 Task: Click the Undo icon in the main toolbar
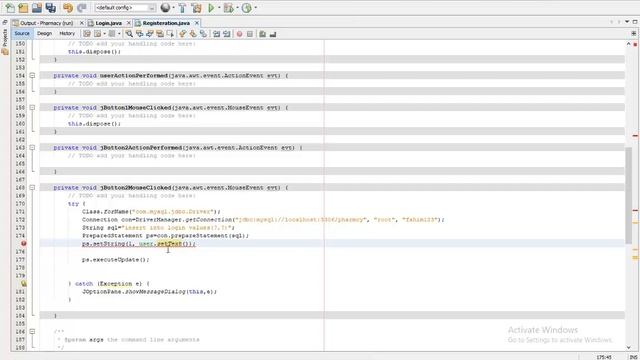pos(68,7)
